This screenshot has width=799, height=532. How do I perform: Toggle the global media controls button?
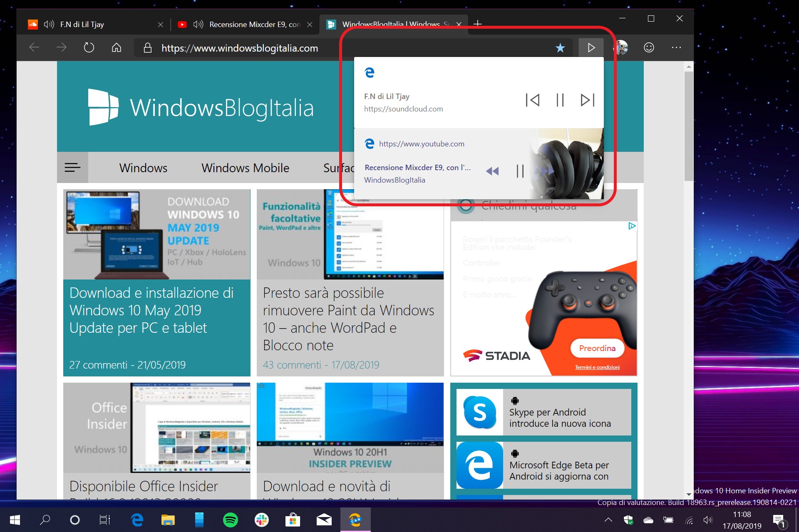(x=591, y=48)
